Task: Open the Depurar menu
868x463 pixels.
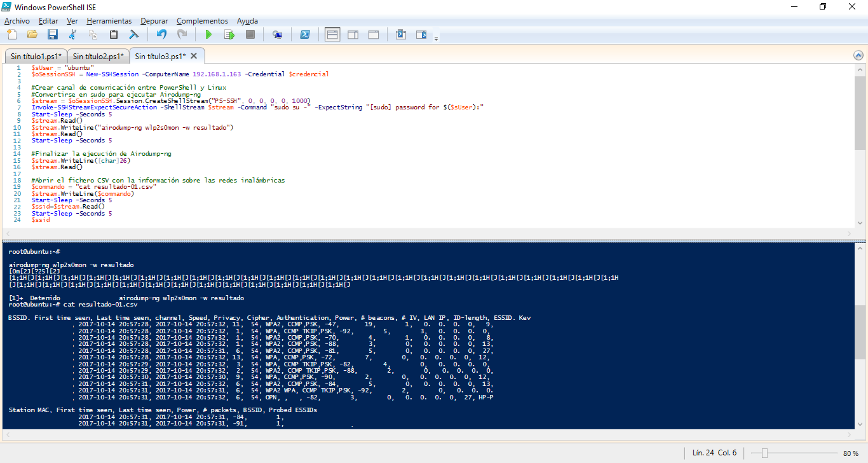Action: click(154, 21)
